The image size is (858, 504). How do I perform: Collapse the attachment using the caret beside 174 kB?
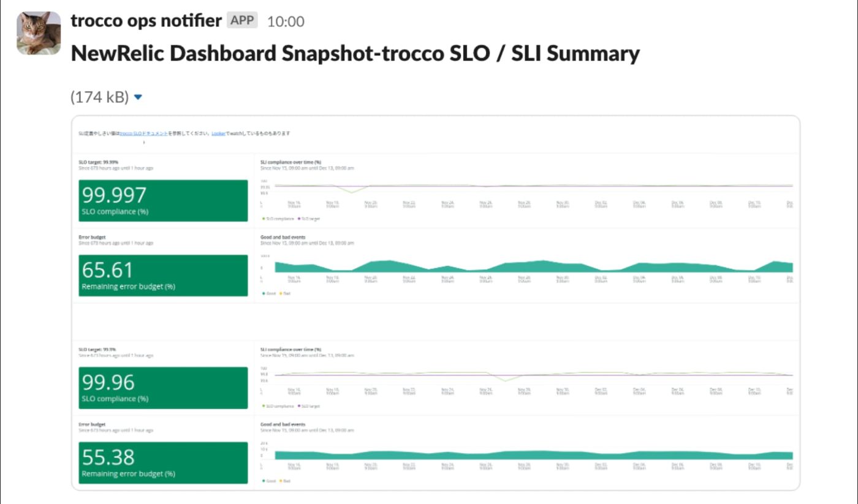[x=138, y=97]
